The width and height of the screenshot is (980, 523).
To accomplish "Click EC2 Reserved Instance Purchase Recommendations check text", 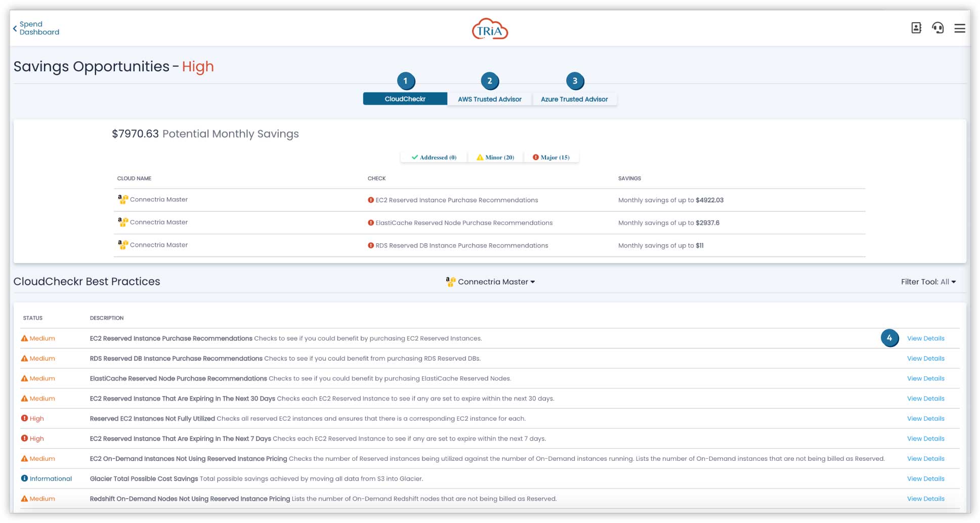I will point(456,200).
